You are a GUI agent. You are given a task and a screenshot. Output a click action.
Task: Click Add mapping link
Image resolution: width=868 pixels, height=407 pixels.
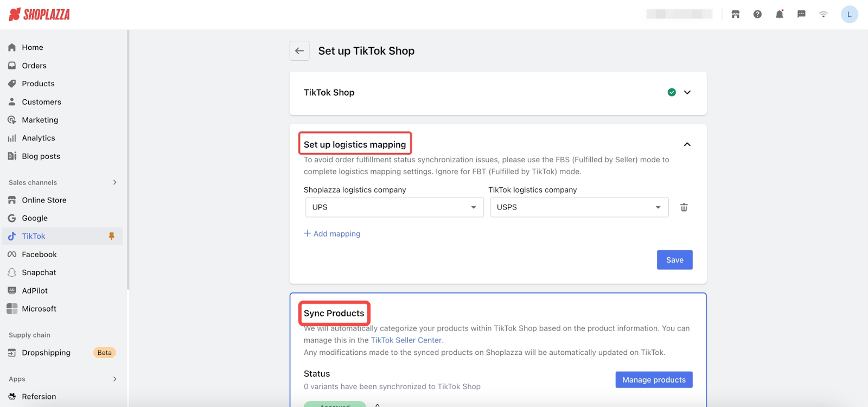(332, 233)
